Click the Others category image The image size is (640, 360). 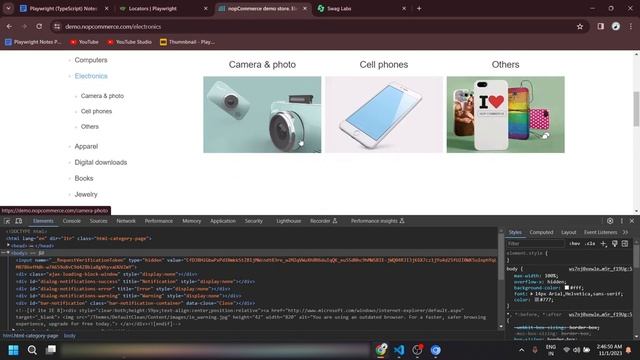pyautogui.click(x=506, y=115)
